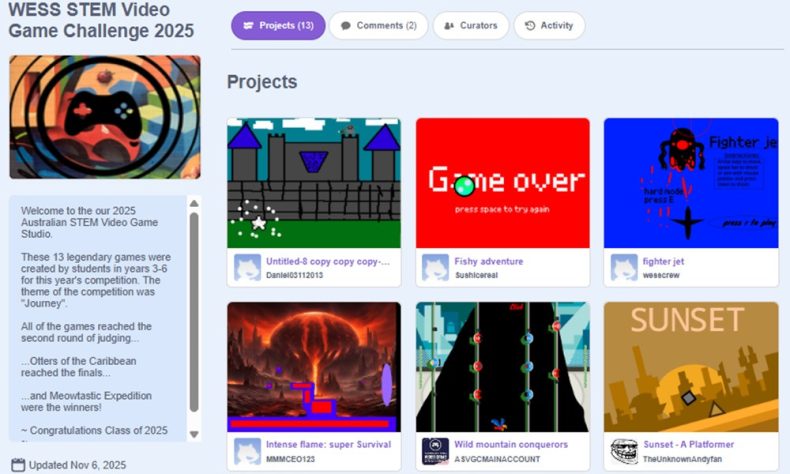The height and width of the screenshot is (474, 790).
Task: Open the Untitled-8 copy copy copy project link
Action: [327, 261]
